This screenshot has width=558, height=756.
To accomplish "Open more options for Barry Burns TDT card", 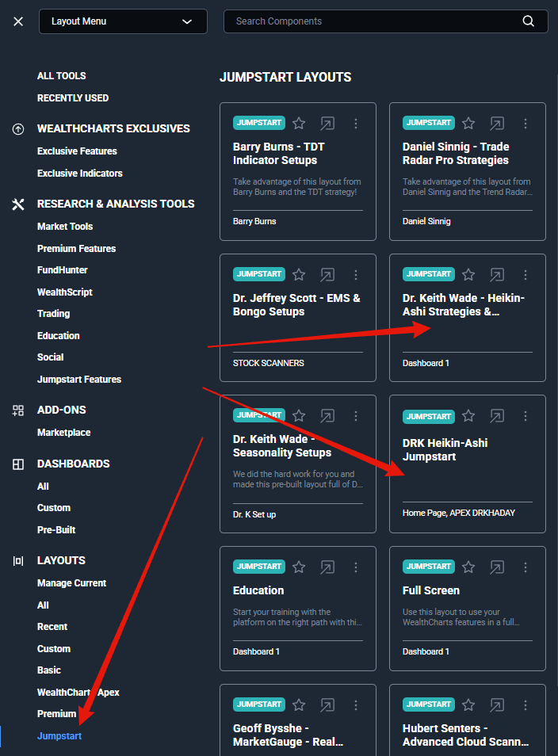I will (x=356, y=124).
